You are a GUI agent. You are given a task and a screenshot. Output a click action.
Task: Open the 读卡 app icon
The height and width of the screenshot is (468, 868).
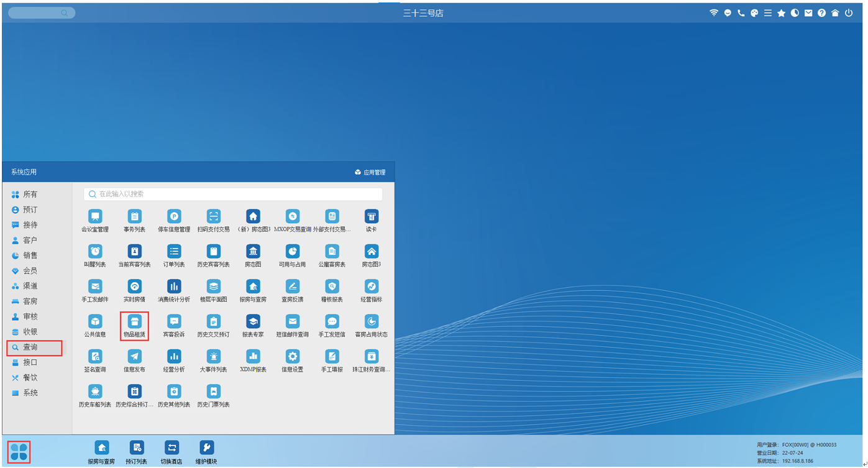[x=372, y=217]
